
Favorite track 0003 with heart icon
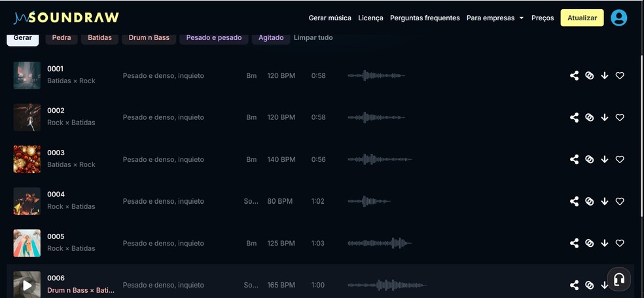point(620,159)
